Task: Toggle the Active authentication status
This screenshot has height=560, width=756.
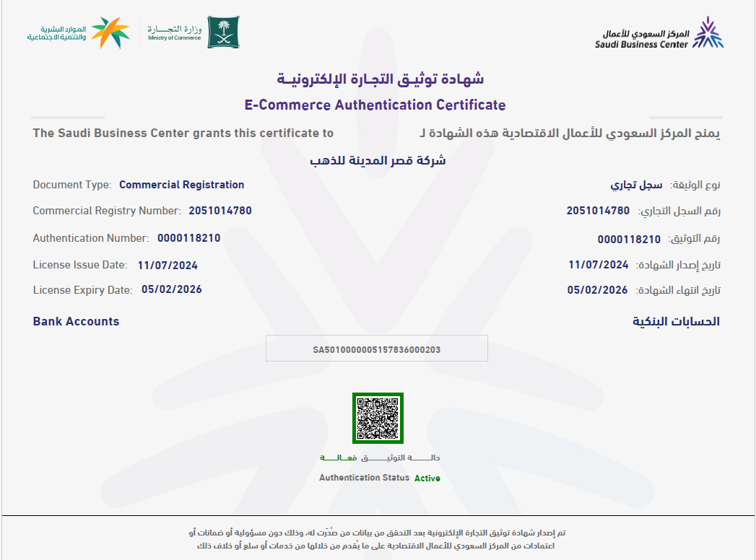Action: 426,478
